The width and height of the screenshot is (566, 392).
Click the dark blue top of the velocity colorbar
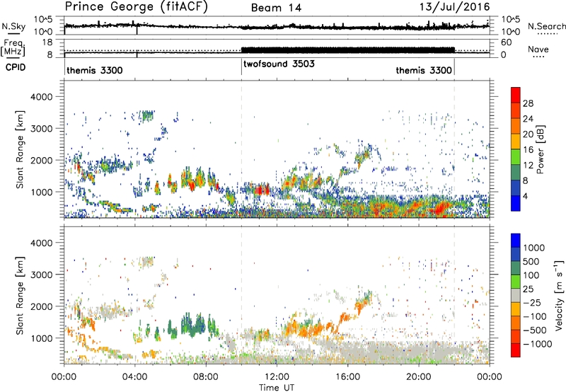[516, 241]
